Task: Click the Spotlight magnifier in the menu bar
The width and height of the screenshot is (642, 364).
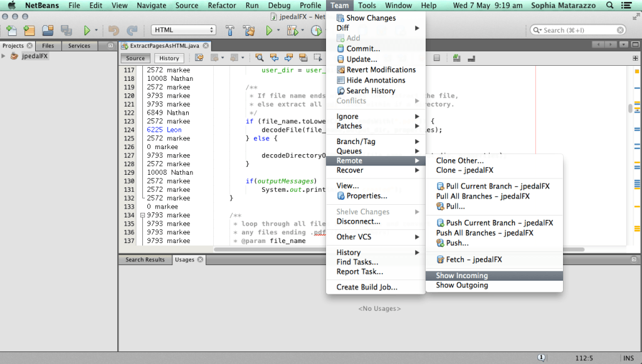Action: coord(611,6)
